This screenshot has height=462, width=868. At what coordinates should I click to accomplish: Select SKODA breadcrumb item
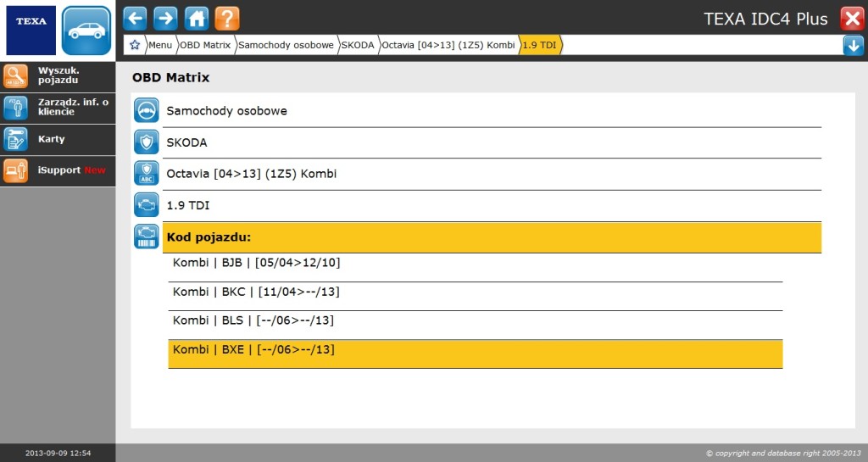pyautogui.click(x=358, y=45)
